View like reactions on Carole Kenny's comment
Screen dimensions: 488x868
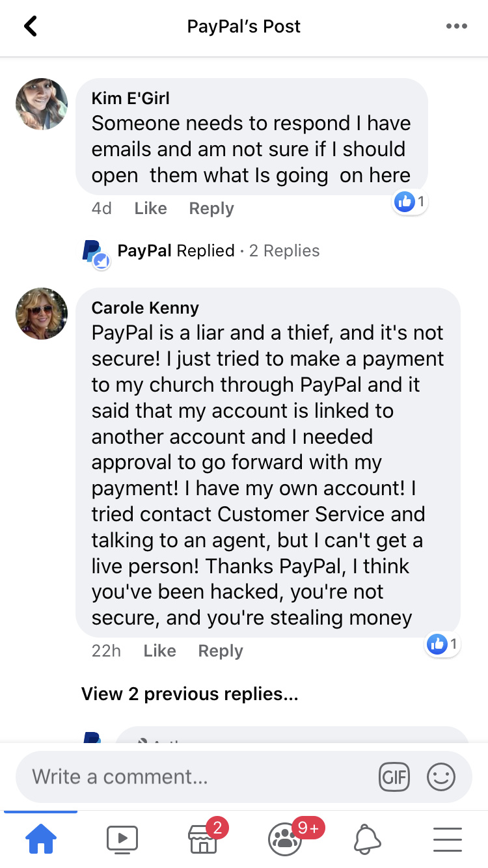click(443, 644)
